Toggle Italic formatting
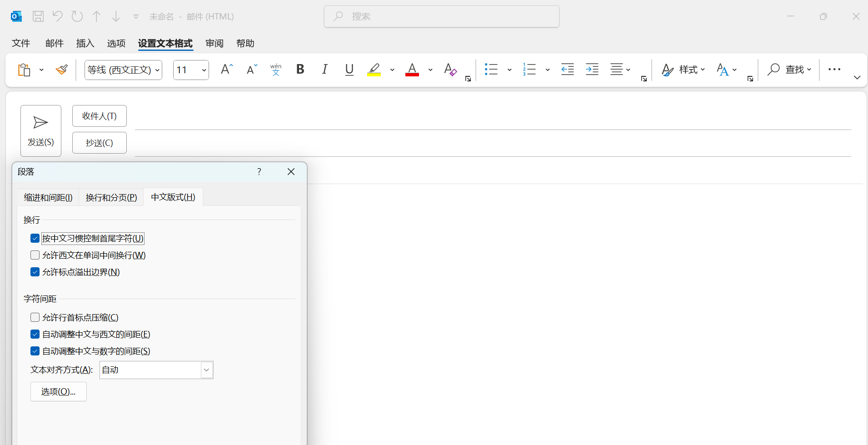 [324, 70]
